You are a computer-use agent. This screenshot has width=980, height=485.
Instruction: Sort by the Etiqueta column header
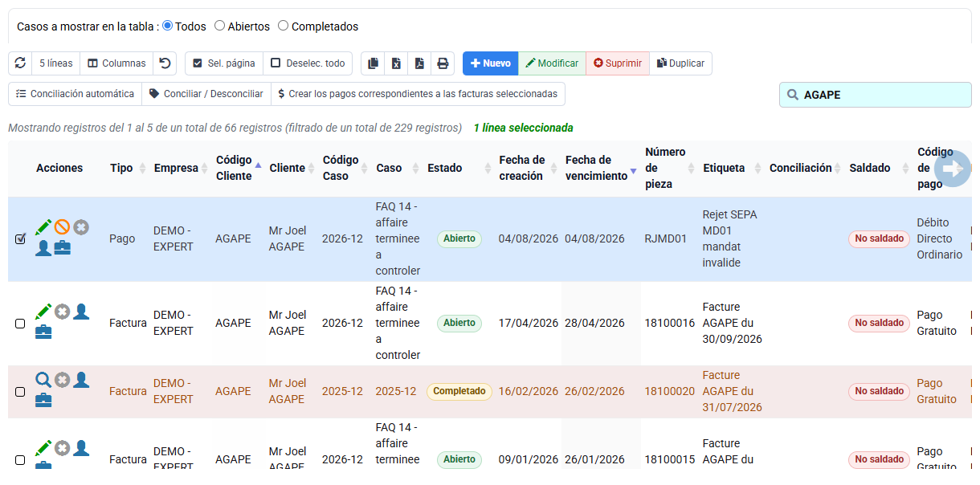732,168
